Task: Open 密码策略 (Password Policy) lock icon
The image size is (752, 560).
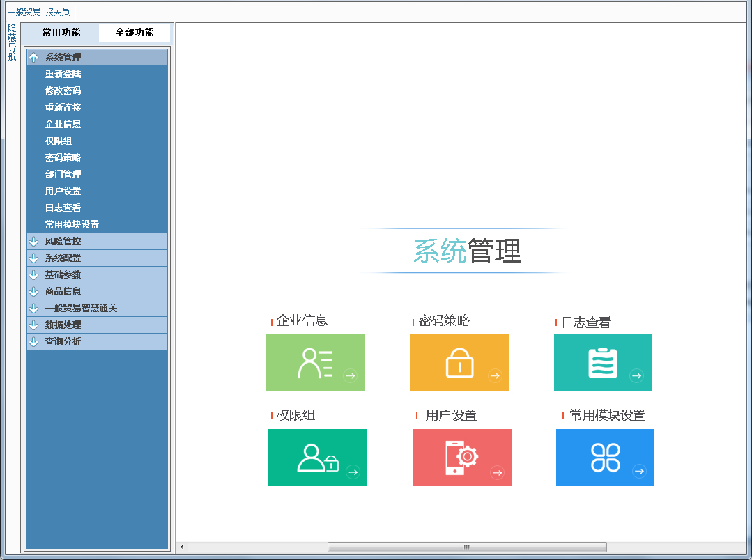Action: 460,362
